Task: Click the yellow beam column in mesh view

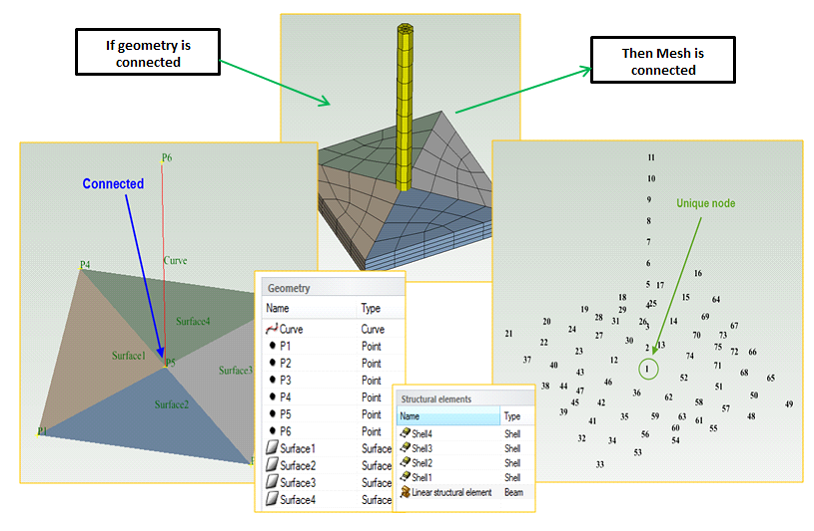Action: (x=404, y=100)
